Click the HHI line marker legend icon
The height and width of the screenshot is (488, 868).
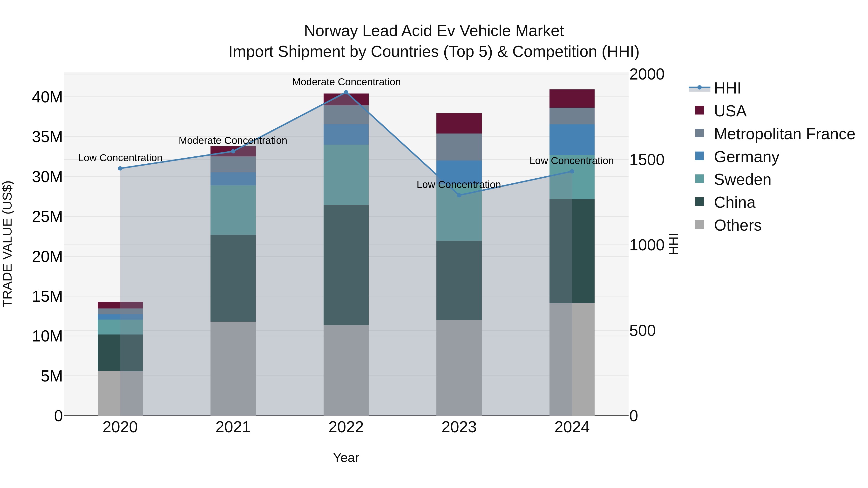click(x=699, y=87)
